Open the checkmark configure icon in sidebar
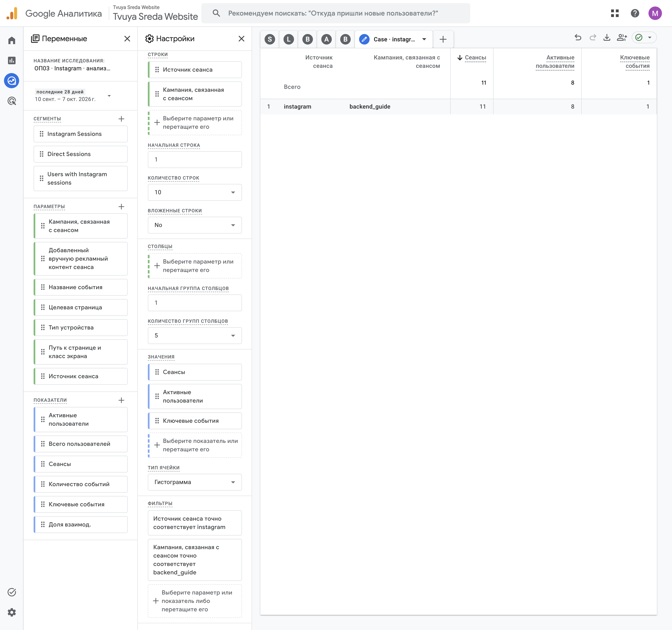This screenshot has width=672, height=630. 12,592
